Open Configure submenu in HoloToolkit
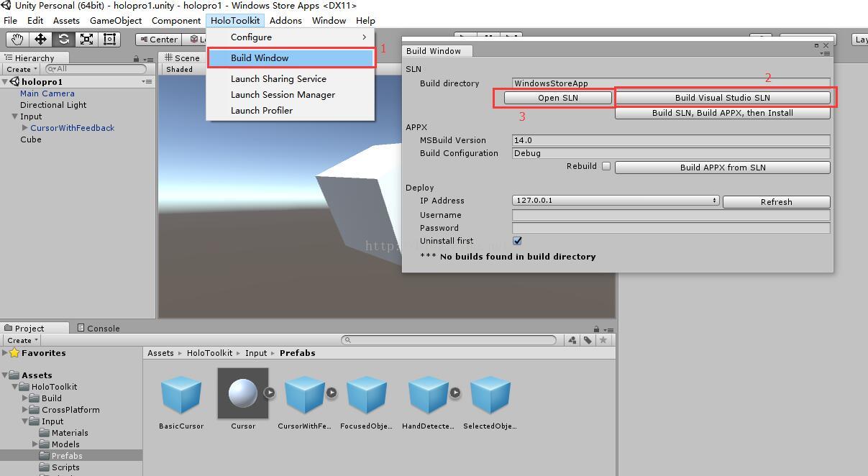The width and height of the screenshot is (868, 476). pyautogui.click(x=291, y=37)
